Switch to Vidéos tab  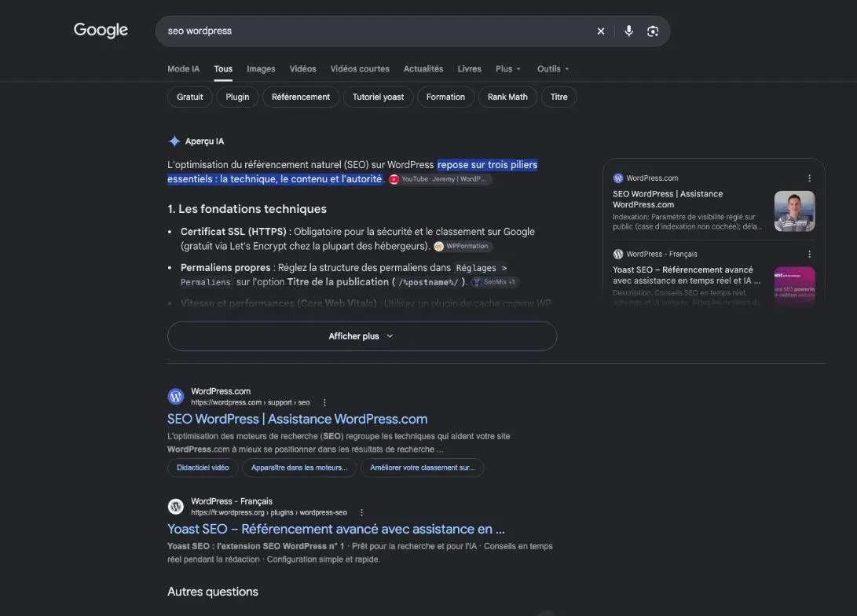(x=302, y=69)
